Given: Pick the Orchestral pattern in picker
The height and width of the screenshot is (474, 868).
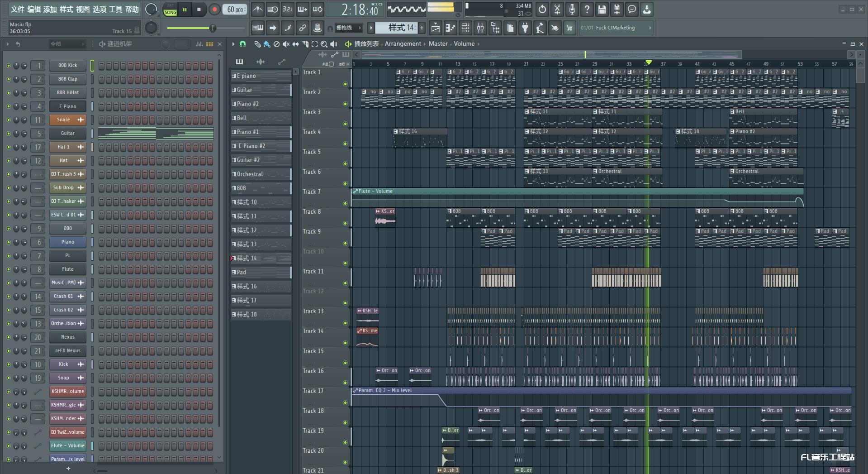Looking at the screenshot, I should 261,174.
